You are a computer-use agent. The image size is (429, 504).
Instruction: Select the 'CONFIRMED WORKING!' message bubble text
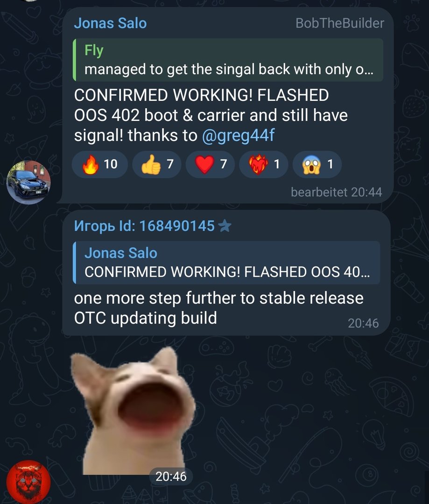click(211, 115)
